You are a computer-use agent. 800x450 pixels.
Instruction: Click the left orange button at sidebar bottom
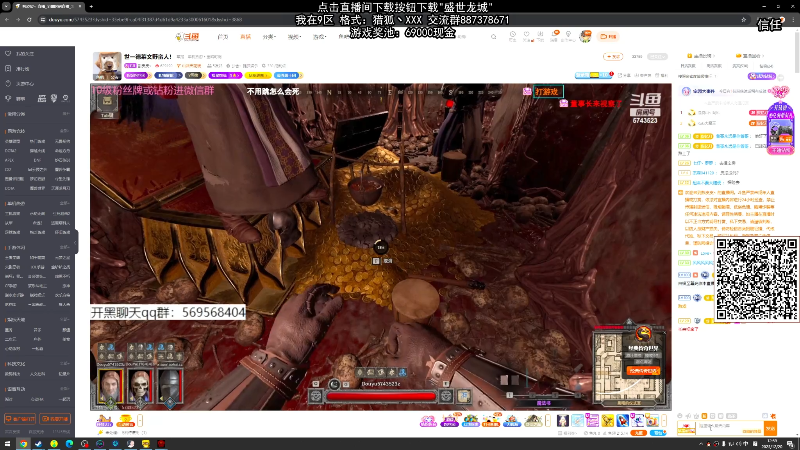tap(20, 419)
